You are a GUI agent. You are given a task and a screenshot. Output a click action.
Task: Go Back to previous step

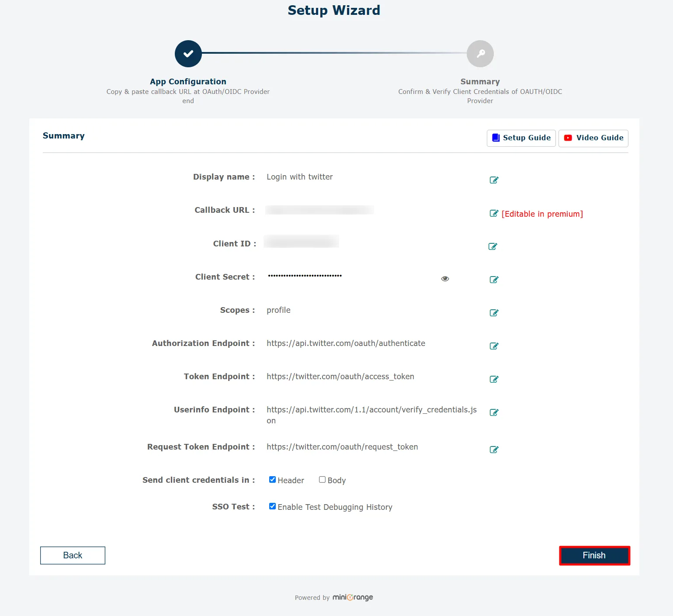[x=73, y=555]
